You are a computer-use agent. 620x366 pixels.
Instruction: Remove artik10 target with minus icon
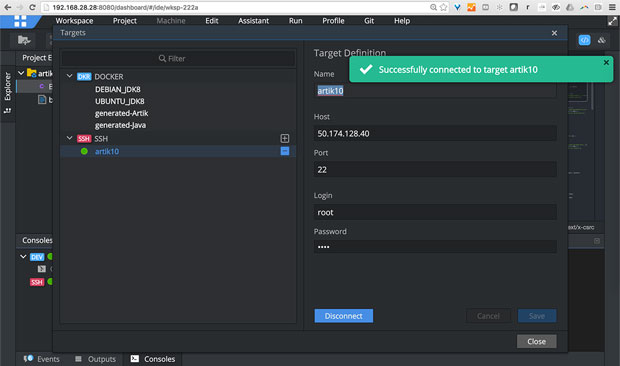[x=285, y=151]
